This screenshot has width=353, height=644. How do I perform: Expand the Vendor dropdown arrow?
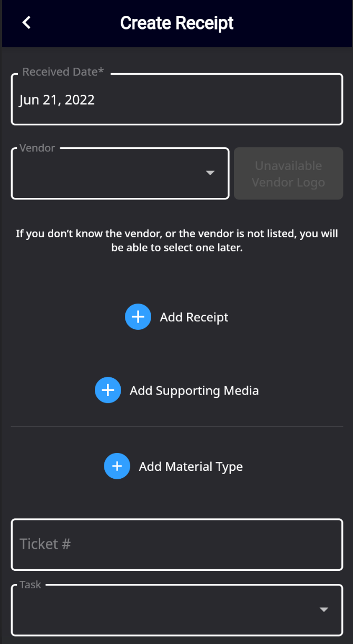point(210,173)
